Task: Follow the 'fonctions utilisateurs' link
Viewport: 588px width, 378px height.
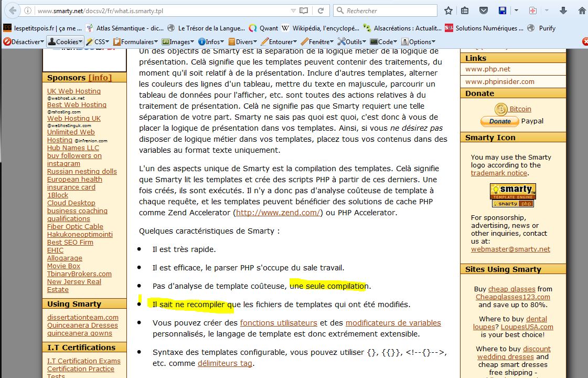Action: pos(279,323)
